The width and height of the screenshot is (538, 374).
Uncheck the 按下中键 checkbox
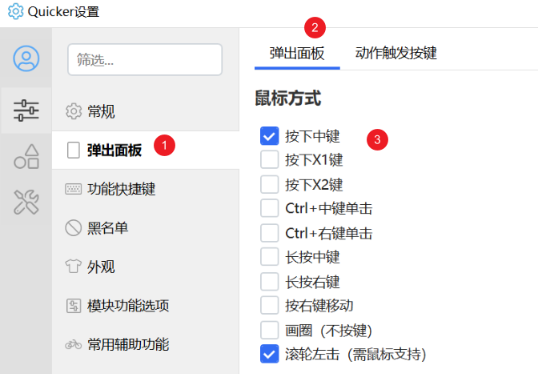tap(269, 136)
